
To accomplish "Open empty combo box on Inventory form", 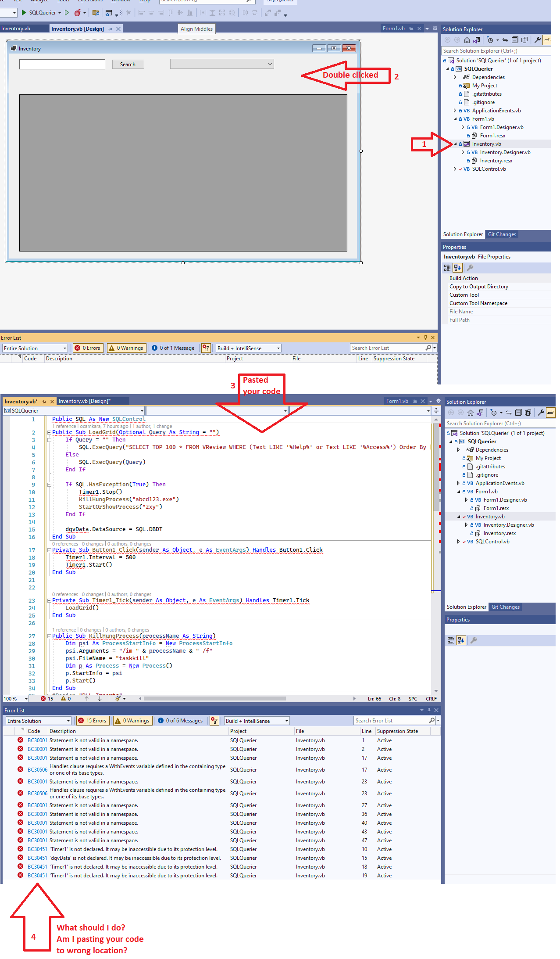I will (x=222, y=64).
